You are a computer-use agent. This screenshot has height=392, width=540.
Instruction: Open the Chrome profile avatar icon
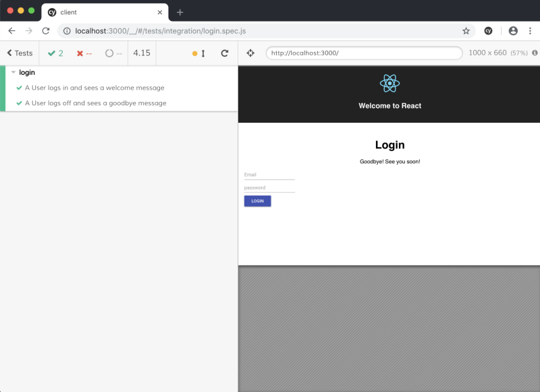click(513, 31)
